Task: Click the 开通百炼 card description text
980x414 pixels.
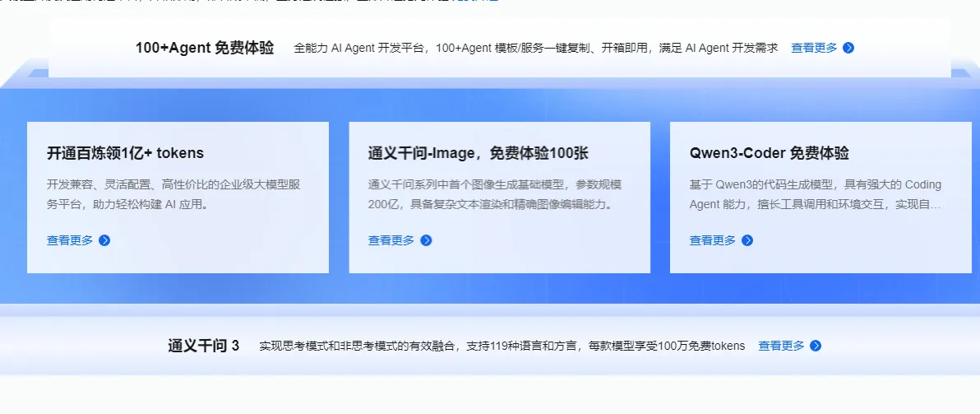Action: tap(175, 194)
